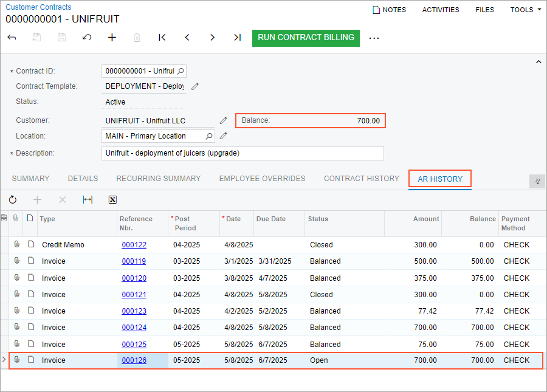
Task: Edit the Customer with pencil icon
Action: click(x=224, y=120)
